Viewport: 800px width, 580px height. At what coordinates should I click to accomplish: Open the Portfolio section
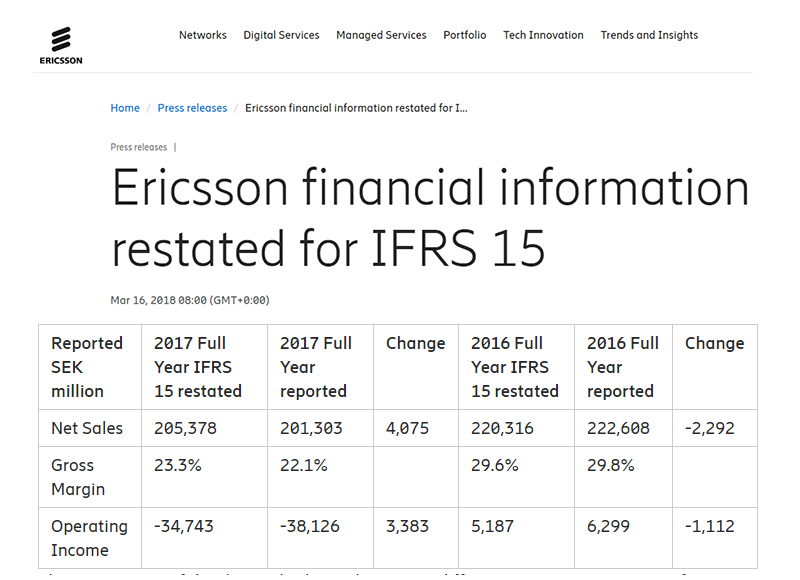coord(465,35)
